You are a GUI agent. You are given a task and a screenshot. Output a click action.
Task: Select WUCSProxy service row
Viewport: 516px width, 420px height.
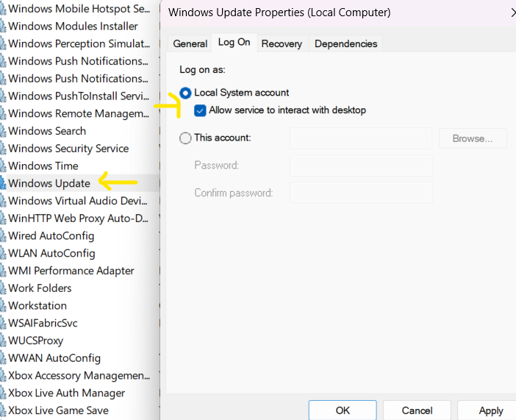[x=79, y=341]
